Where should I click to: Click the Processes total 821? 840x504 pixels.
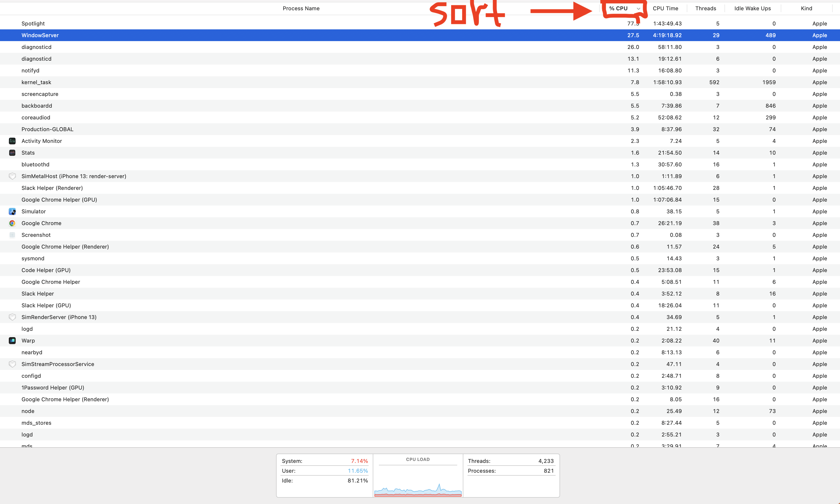click(x=548, y=471)
